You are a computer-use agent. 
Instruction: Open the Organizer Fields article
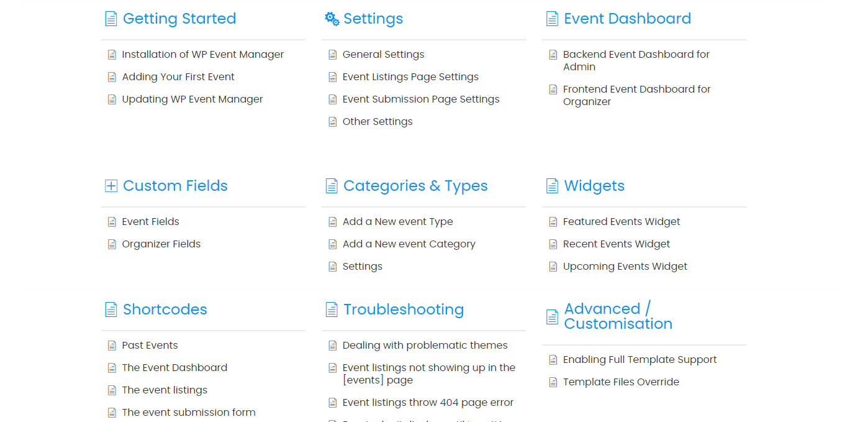coord(161,244)
